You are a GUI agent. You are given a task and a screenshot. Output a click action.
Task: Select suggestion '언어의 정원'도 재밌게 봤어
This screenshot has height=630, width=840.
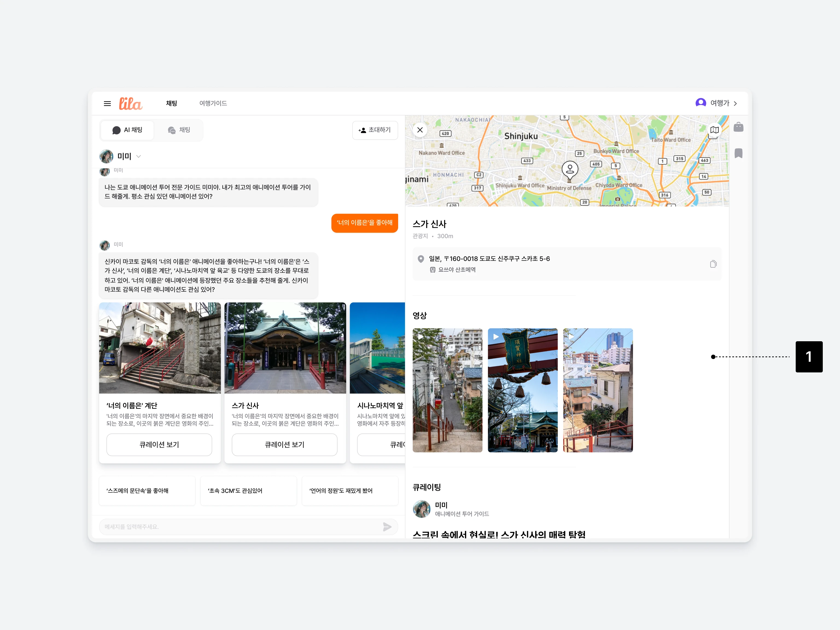click(x=350, y=491)
